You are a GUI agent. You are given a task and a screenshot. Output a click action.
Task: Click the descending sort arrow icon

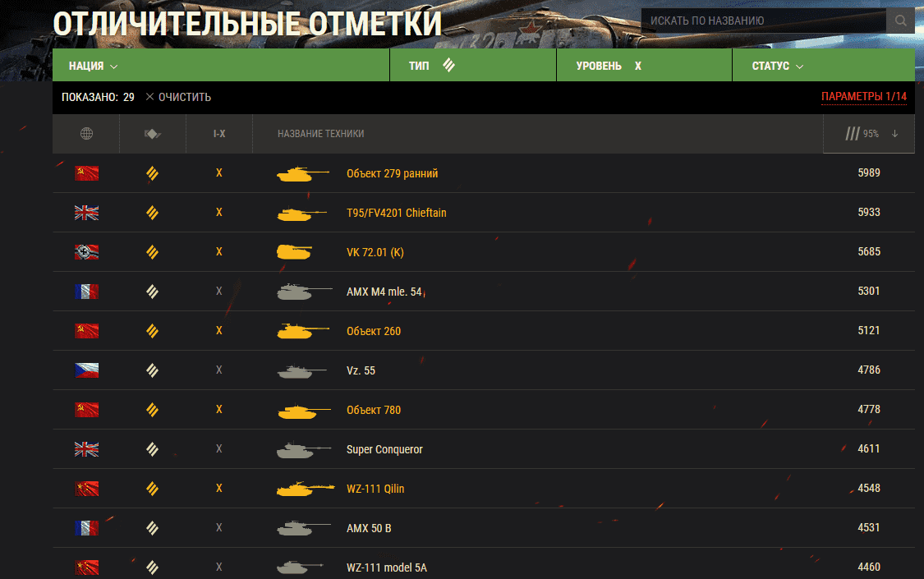[x=894, y=134]
